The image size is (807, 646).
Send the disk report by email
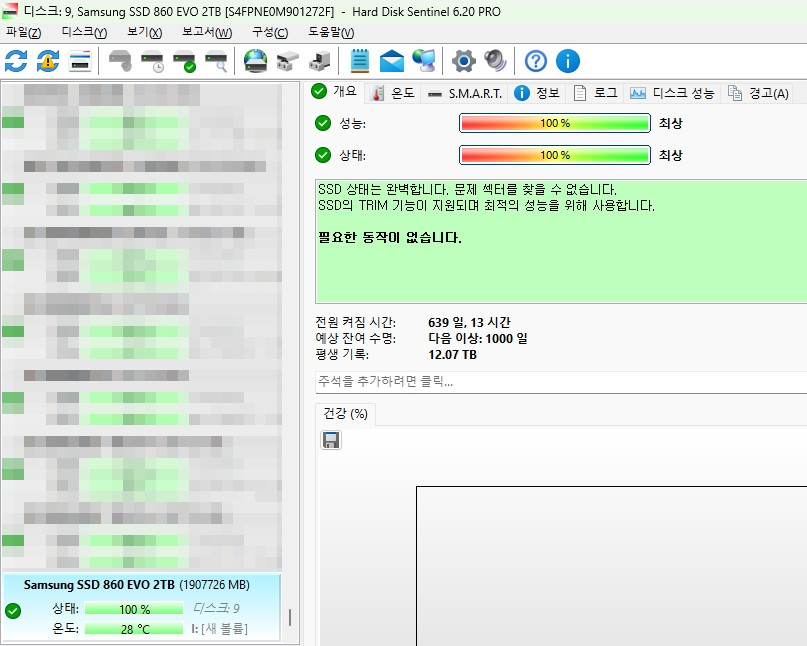tap(391, 61)
